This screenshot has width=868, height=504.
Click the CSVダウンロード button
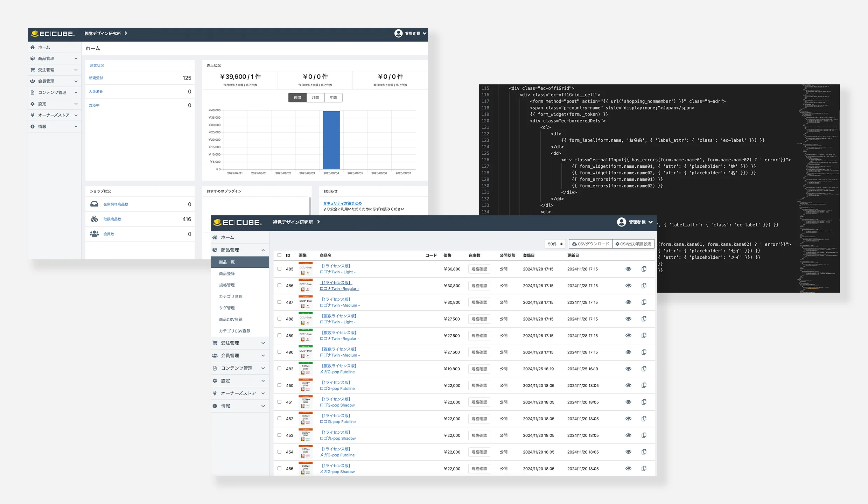click(x=590, y=244)
